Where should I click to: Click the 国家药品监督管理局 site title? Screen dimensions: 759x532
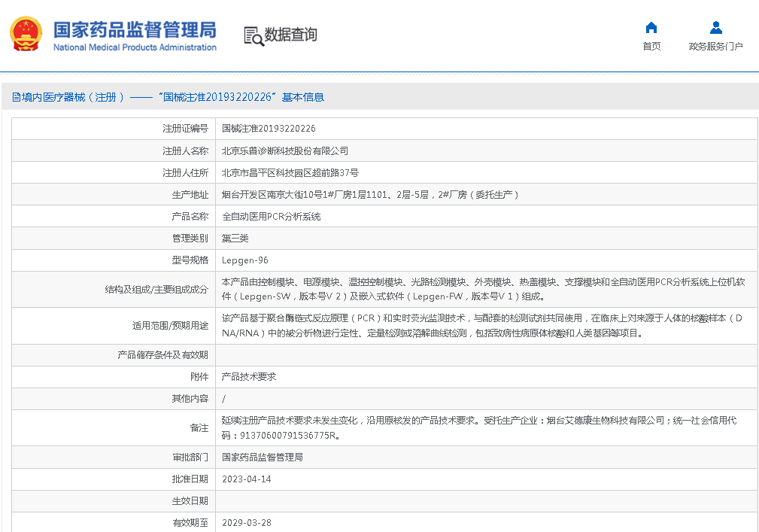coord(135,29)
